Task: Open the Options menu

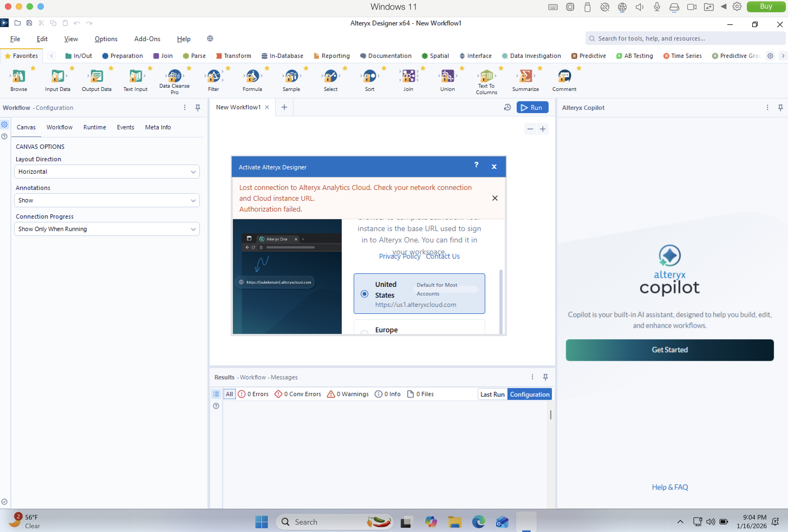Action: click(x=106, y=39)
